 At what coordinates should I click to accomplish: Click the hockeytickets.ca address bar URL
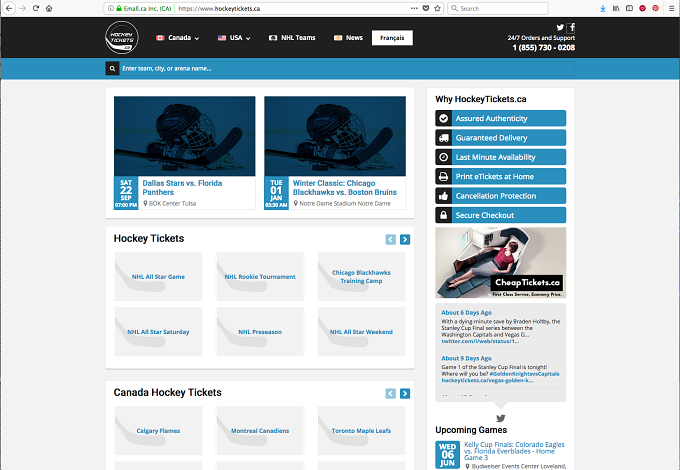click(x=219, y=8)
